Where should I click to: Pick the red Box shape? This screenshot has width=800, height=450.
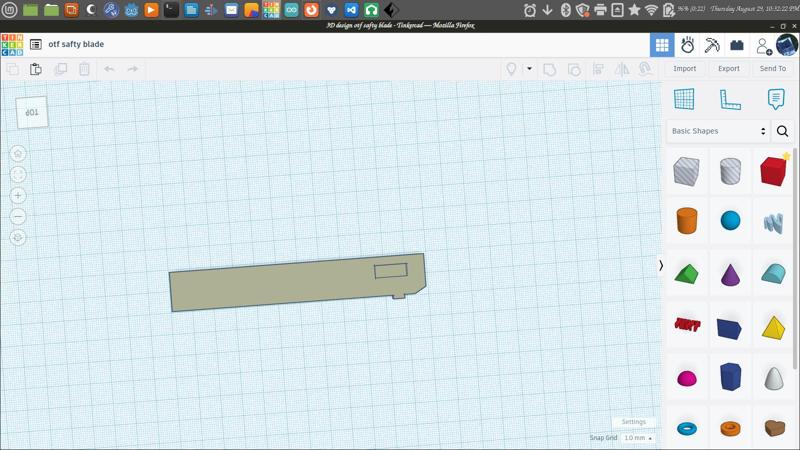point(773,171)
